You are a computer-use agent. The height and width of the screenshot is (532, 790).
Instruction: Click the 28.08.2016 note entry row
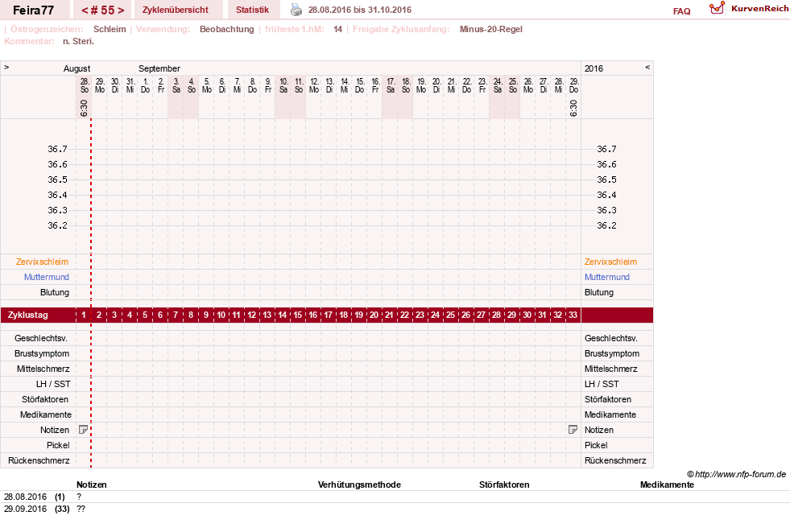pyautogui.click(x=395, y=497)
